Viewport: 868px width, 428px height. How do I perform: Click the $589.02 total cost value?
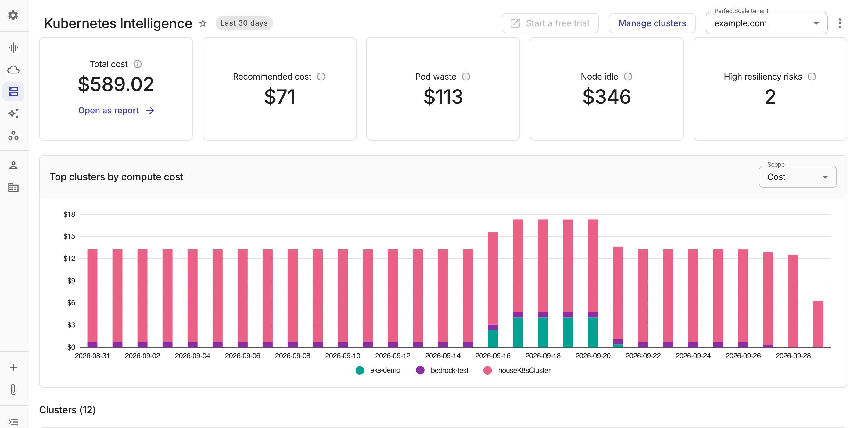(116, 84)
